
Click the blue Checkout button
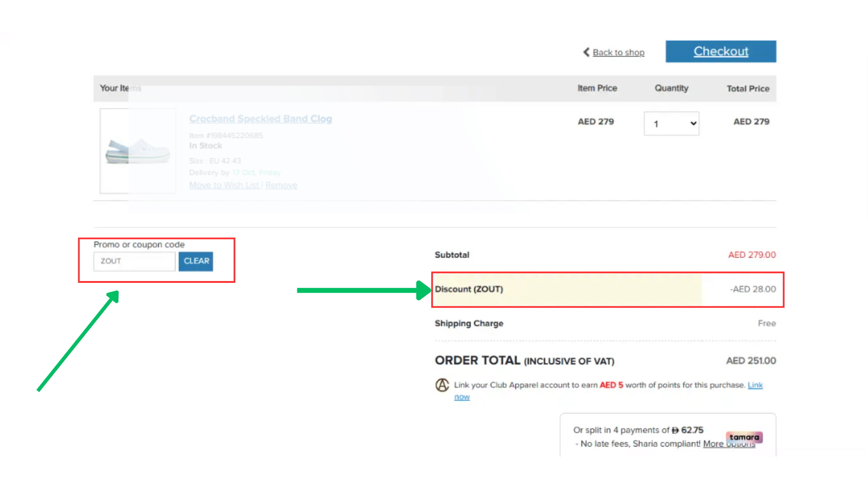(721, 52)
